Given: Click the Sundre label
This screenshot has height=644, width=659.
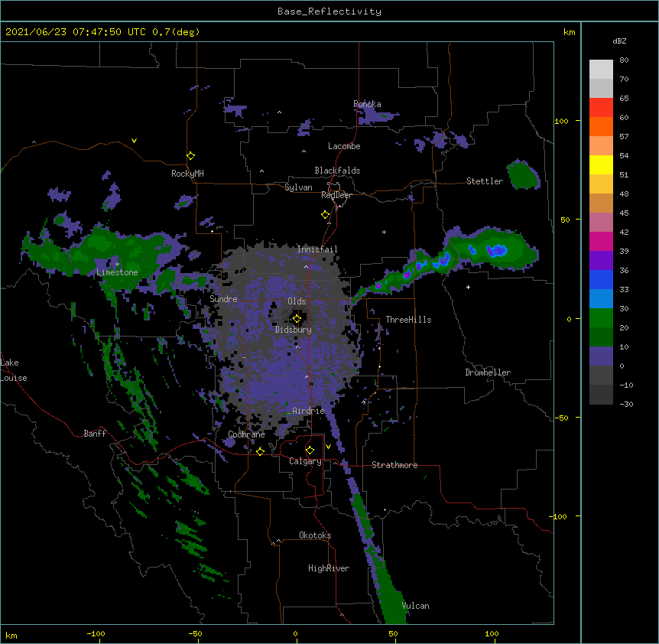Looking at the screenshot, I should (x=223, y=299).
